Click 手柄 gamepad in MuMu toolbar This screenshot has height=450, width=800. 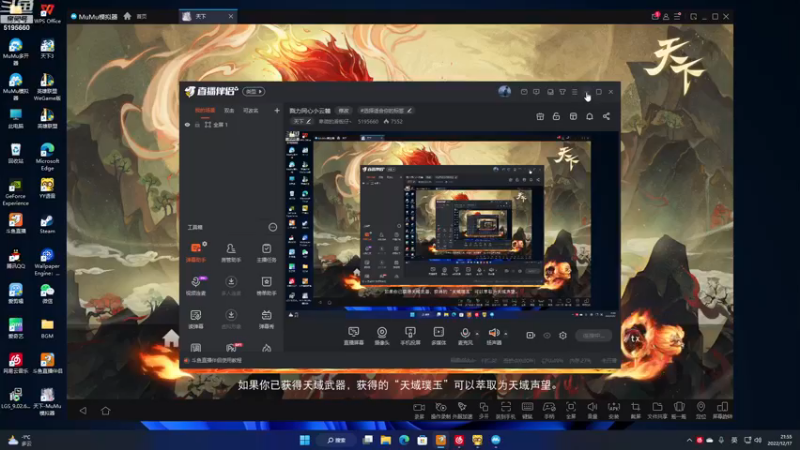pos(549,410)
